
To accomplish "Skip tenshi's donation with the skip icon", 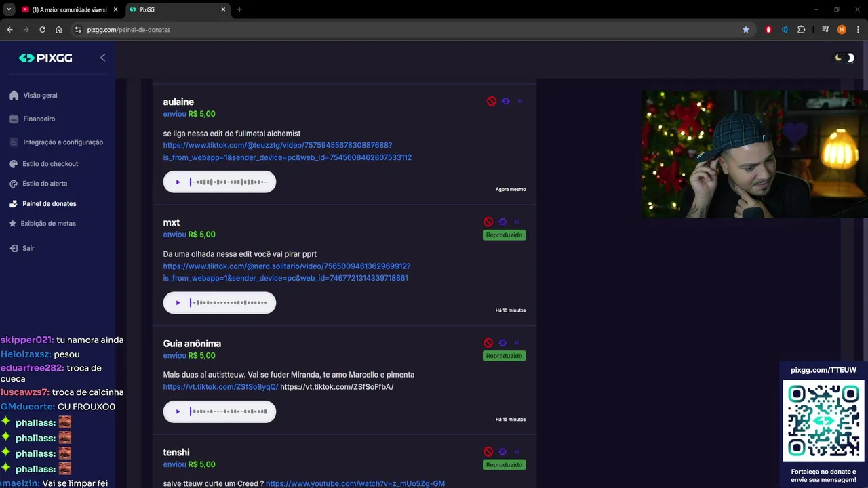I will (517, 451).
